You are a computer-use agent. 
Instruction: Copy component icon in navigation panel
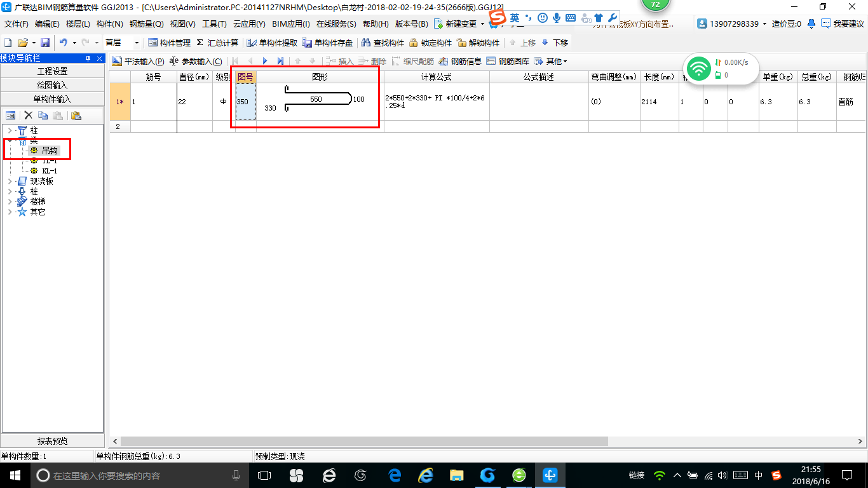(x=43, y=115)
